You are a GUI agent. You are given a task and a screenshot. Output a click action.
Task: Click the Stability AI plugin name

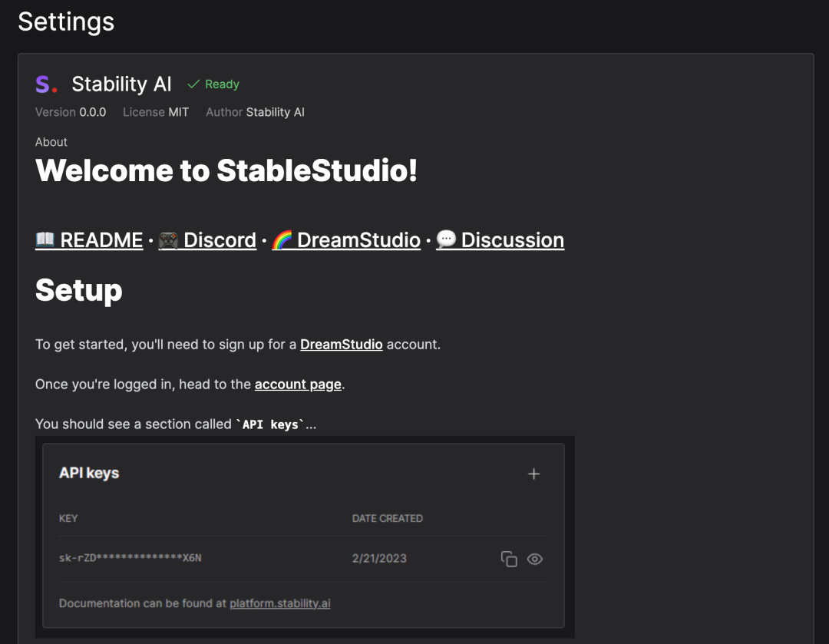(121, 84)
